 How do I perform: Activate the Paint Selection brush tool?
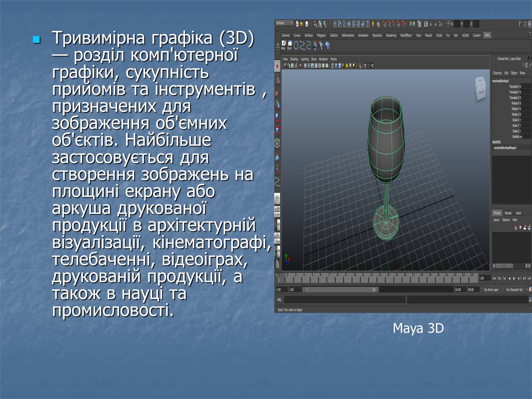277,92
